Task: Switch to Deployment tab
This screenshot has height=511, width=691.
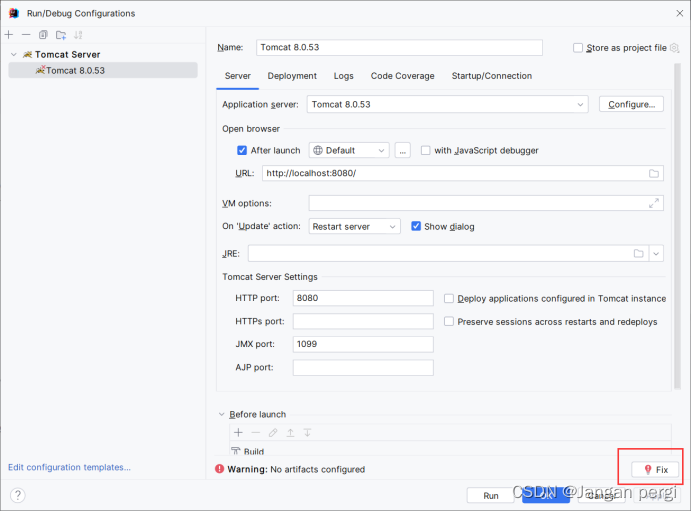Action: [x=292, y=76]
